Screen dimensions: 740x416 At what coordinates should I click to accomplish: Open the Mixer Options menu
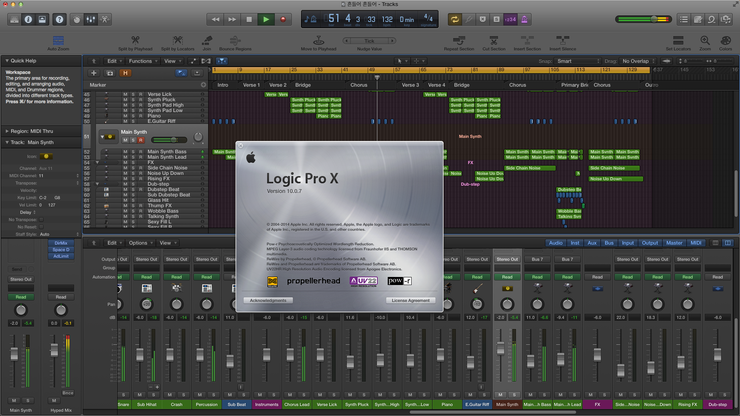coord(141,243)
